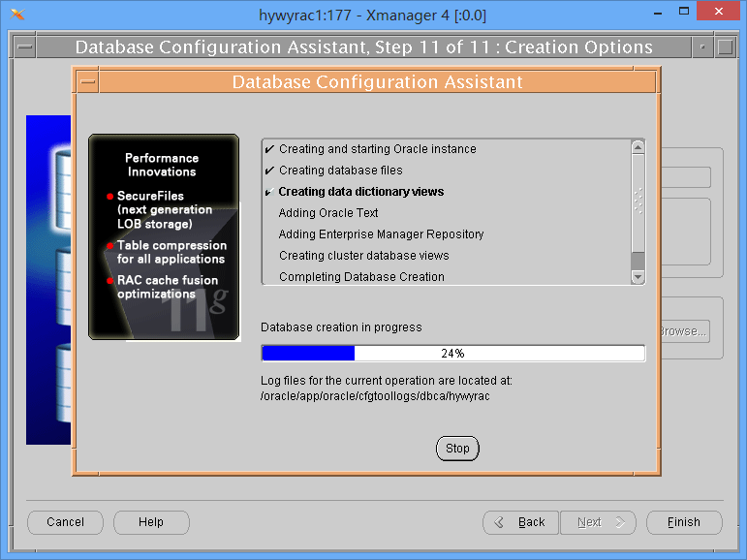Click the Browse button behind dialog
747x560 pixels.
point(685,331)
